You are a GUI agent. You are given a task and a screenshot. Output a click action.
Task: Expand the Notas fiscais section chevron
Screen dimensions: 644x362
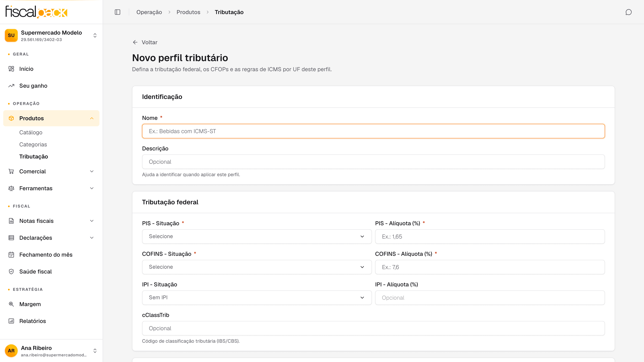tap(92, 221)
